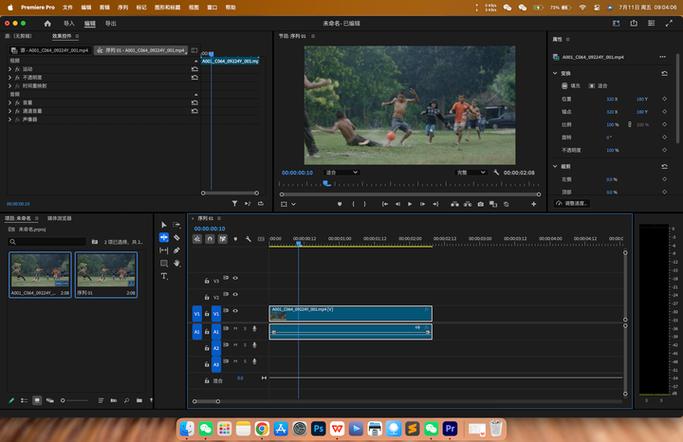This screenshot has width=683, height=442.
Task: Enable voice-over record on A1
Action: coord(254,328)
